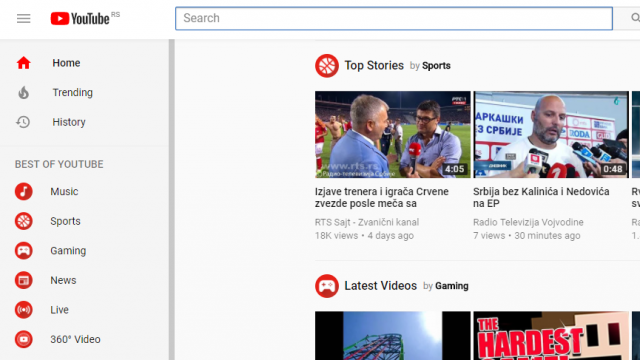This screenshot has height=360, width=640.
Task: Open the Top Stories section heading
Action: pos(374,66)
